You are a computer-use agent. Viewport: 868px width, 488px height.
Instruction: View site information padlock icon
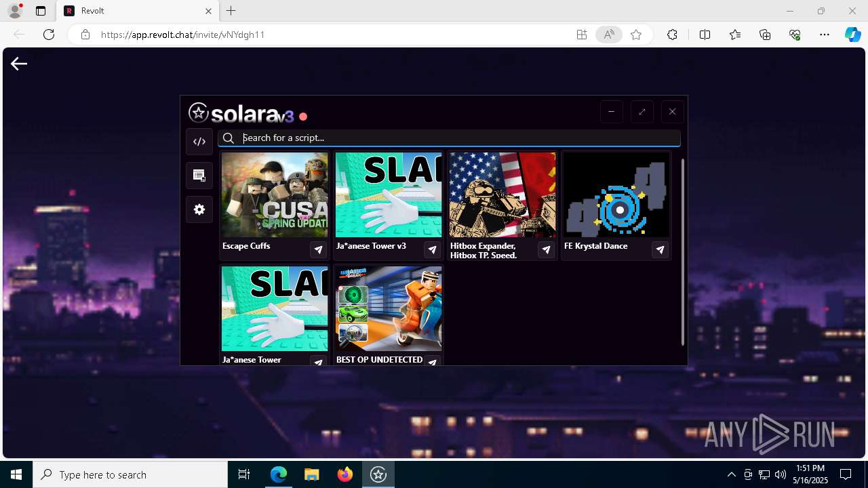click(x=85, y=35)
